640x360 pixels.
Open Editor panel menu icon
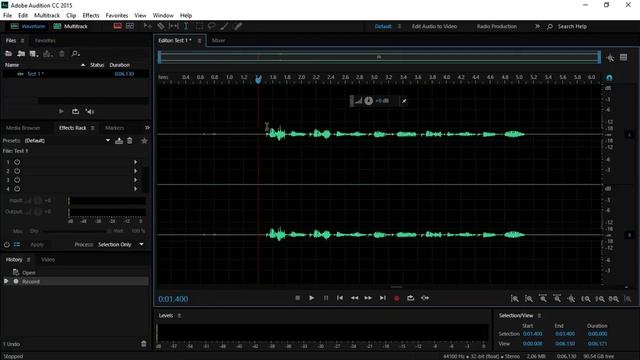pyautogui.click(x=199, y=40)
